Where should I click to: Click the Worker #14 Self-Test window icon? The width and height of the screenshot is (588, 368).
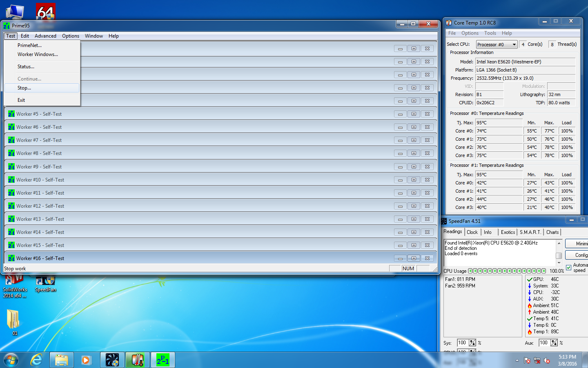[11, 232]
